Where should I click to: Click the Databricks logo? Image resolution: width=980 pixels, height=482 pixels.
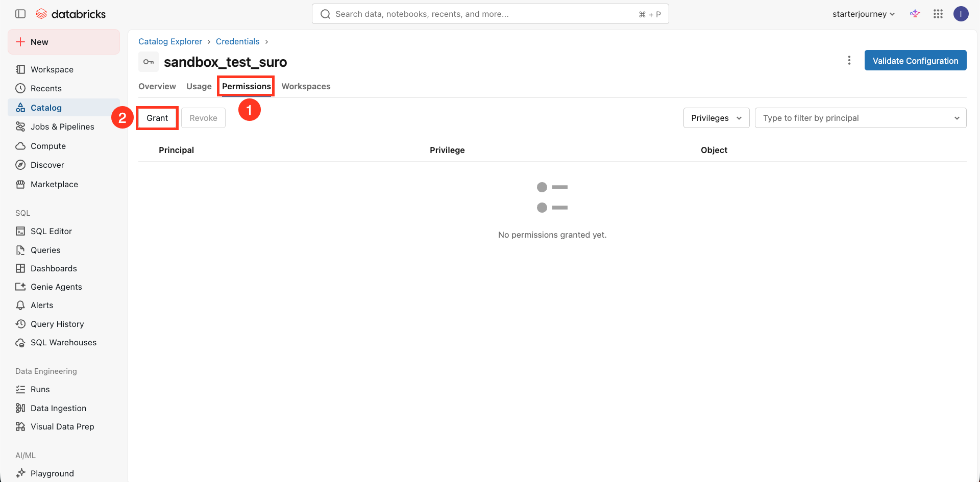(x=71, y=14)
